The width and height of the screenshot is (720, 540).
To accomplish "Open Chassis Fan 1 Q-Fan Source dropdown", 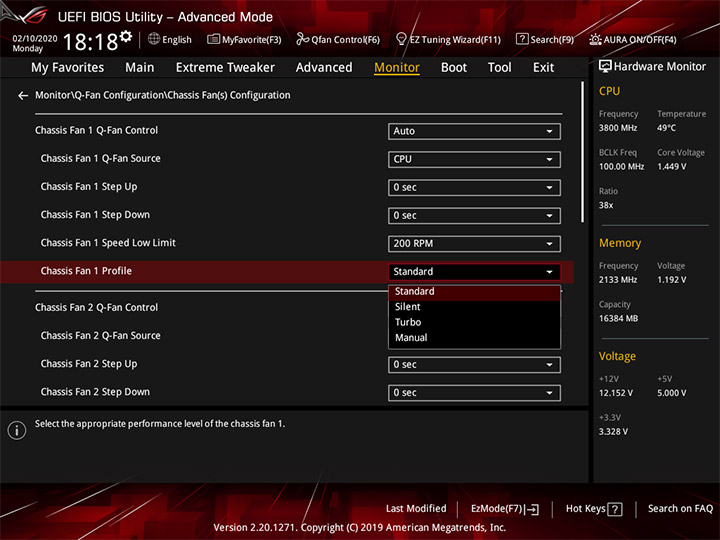I will coord(474,159).
